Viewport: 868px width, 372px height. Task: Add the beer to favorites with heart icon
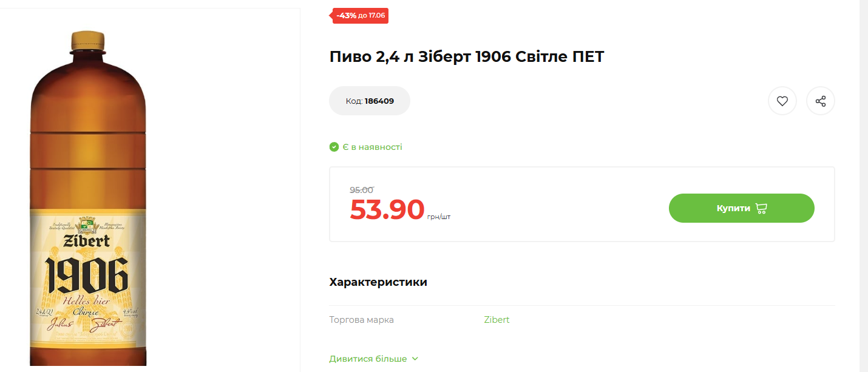[782, 101]
